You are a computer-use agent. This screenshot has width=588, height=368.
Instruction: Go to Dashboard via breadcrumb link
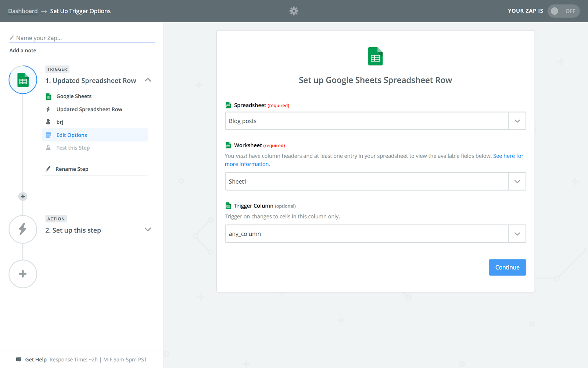[x=23, y=11]
